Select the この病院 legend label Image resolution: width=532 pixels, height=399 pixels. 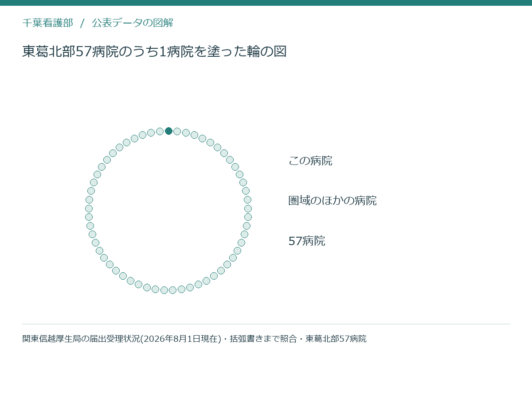310,160
